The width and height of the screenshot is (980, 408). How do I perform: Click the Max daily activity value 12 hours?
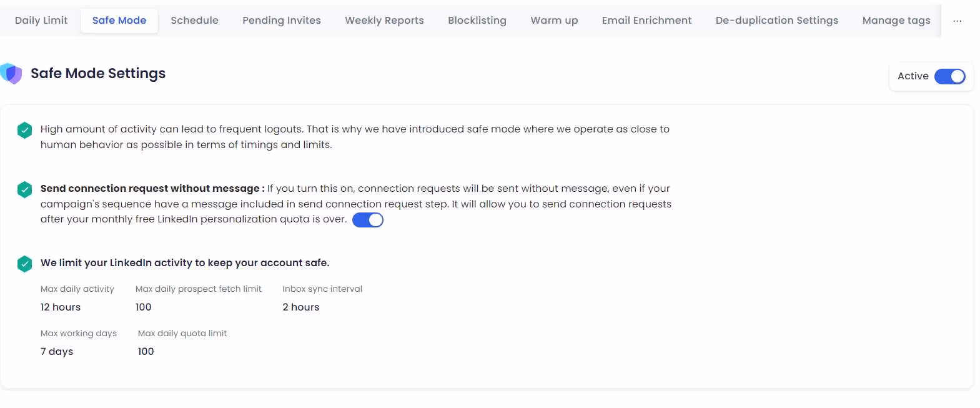61,307
